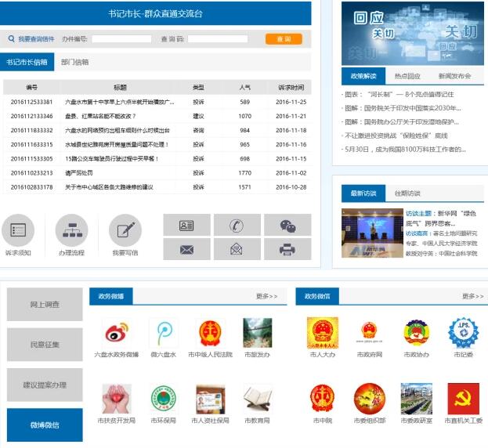488x448 pixels.
Task: Open the 市直机关工委 party flag icon
Action: tap(464, 399)
